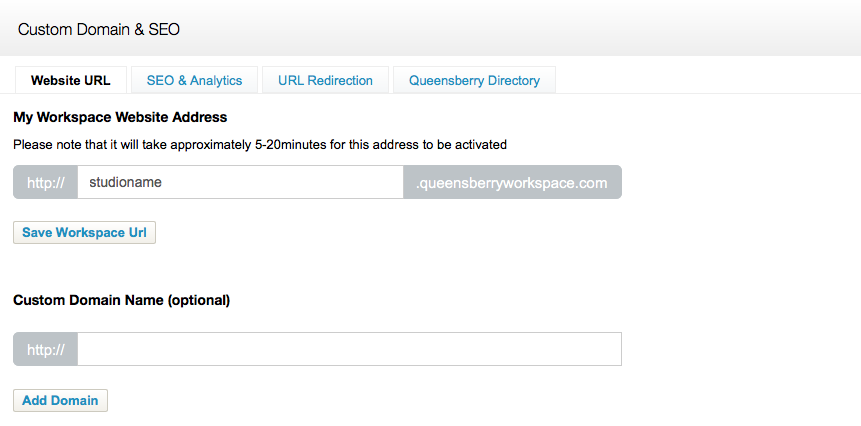861x426 pixels.
Task: Go to the URL Redirection tab
Action: (x=325, y=80)
